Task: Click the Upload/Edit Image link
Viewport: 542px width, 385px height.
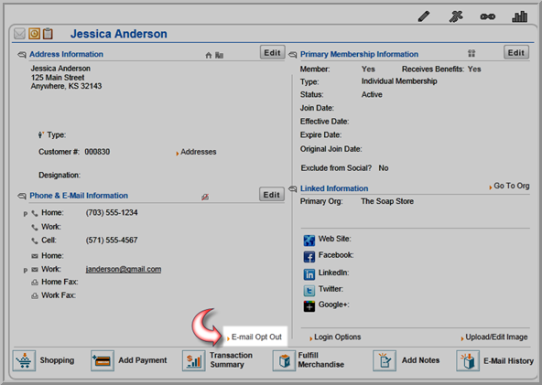Action: [x=496, y=337]
